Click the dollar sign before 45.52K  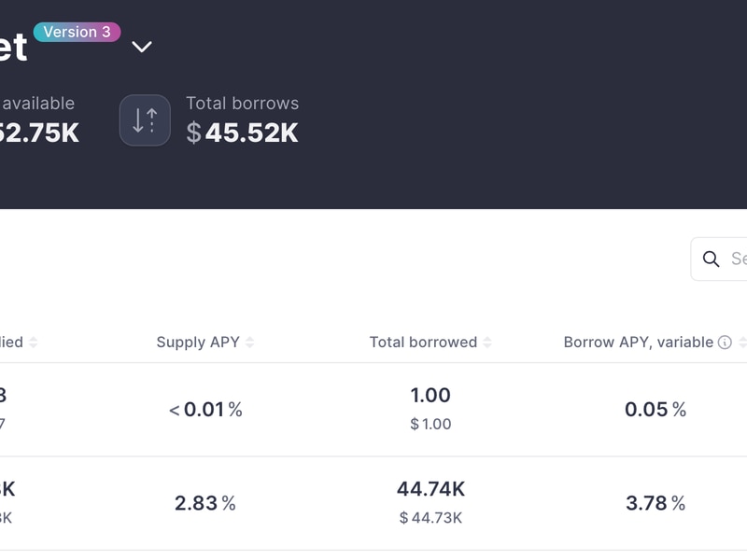pyautogui.click(x=193, y=133)
